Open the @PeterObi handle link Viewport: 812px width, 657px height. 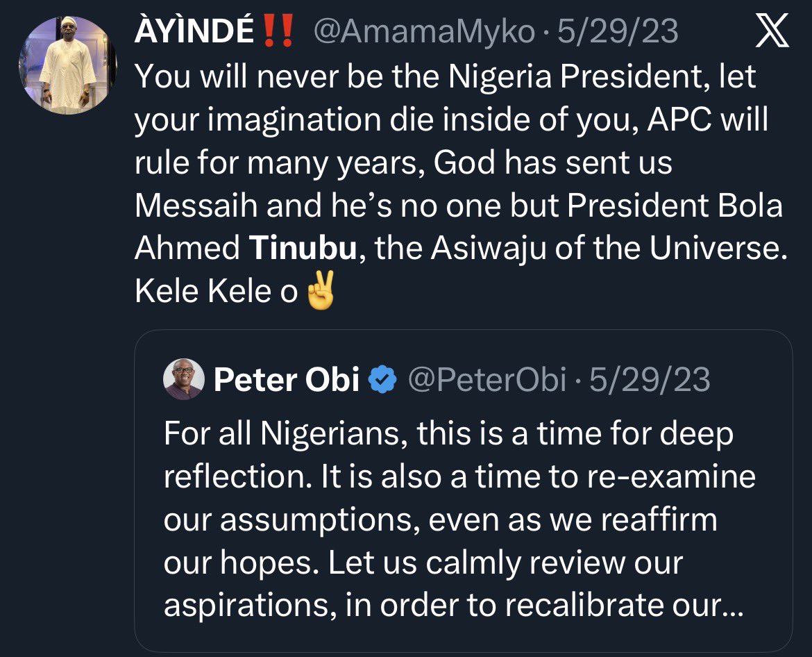click(487, 380)
